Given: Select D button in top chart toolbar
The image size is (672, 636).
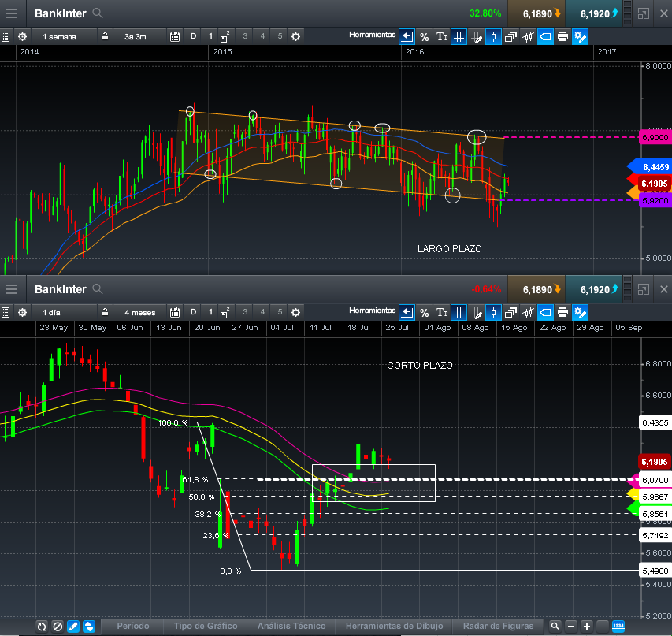Looking at the screenshot, I should pos(193,36).
